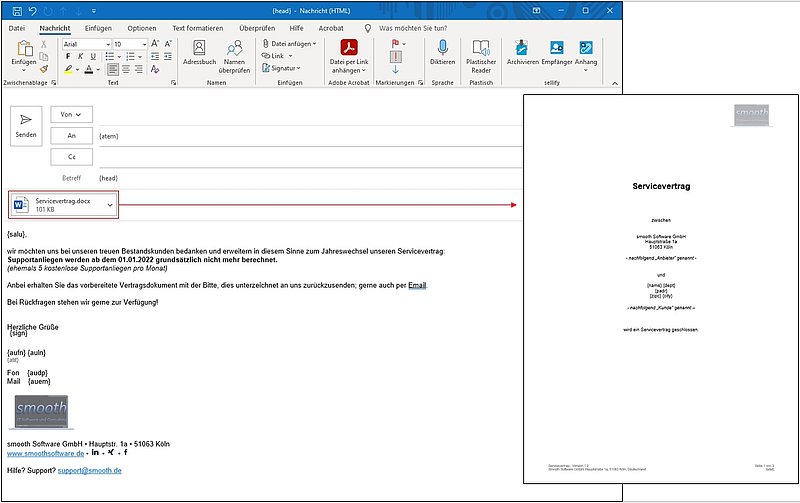Click Namen überprüfen button

click(x=234, y=57)
